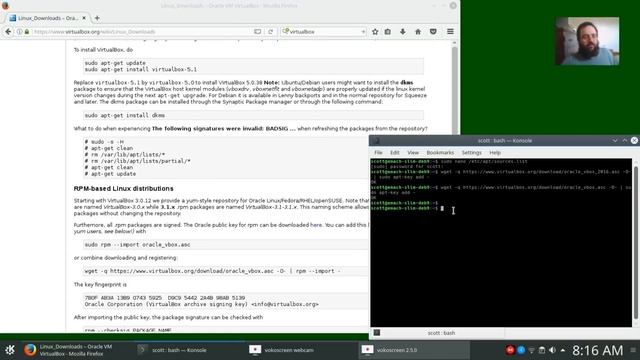Click the 8:16 AM clock
This screenshot has width=640, height=360.
(597, 350)
